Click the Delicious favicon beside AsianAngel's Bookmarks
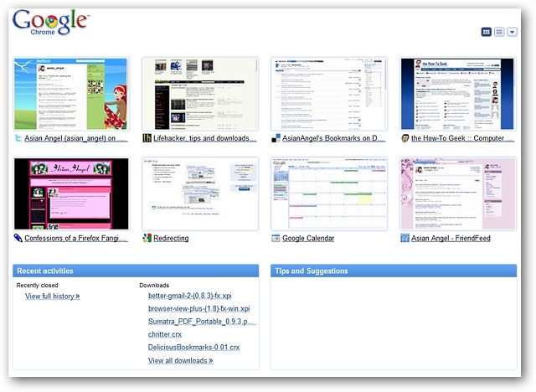The height and width of the screenshot is (392, 536). [x=276, y=138]
